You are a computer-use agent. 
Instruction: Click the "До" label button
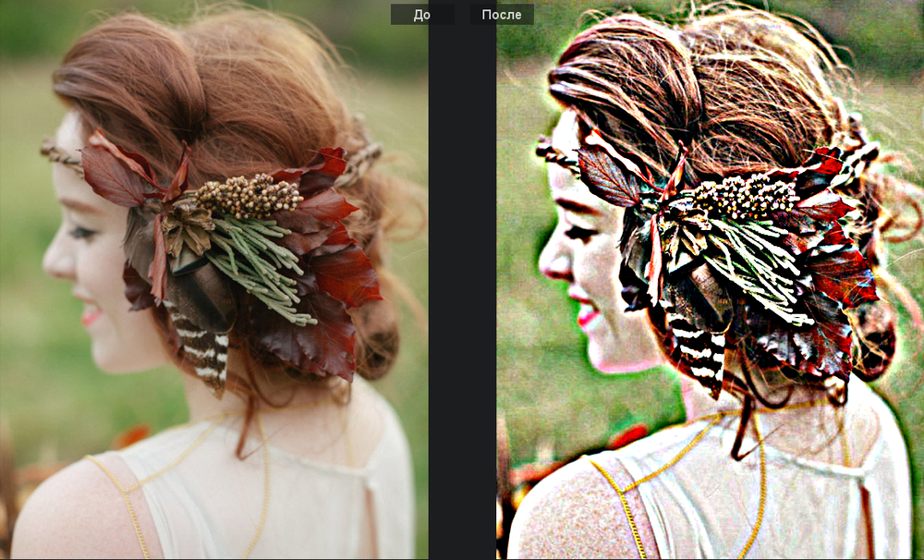tap(421, 14)
